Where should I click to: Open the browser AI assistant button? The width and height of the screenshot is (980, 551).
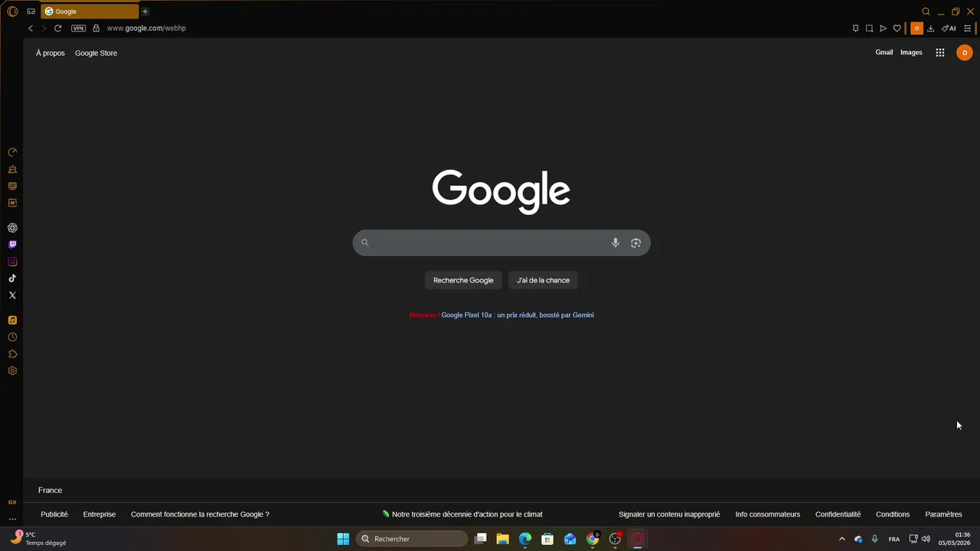coord(949,28)
